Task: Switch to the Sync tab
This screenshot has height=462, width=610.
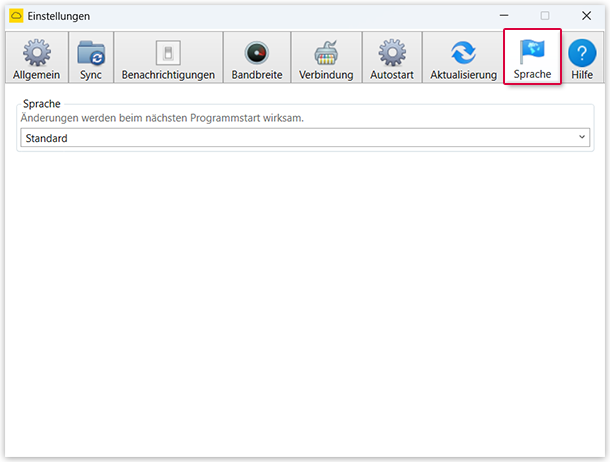Action: (91, 58)
